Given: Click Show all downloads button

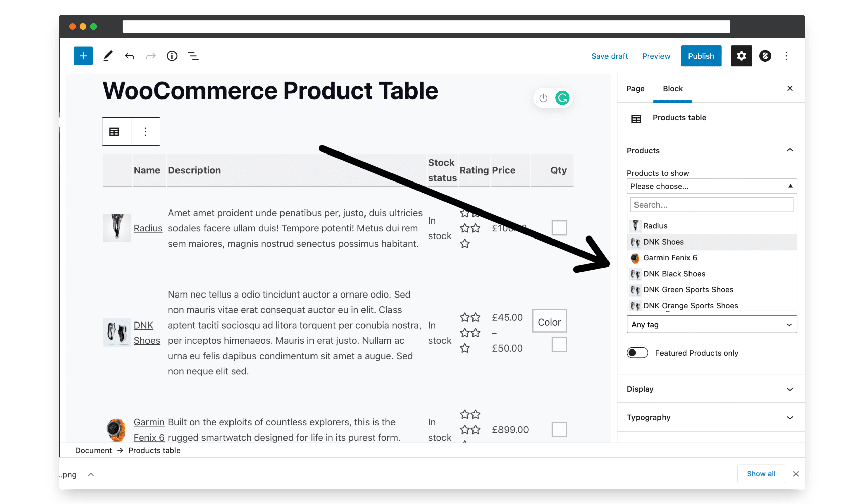Looking at the screenshot, I should [761, 474].
